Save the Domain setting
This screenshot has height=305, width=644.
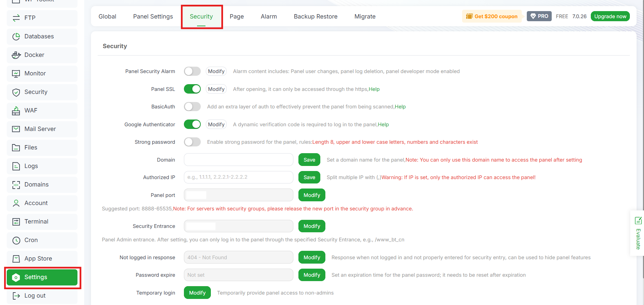(x=310, y=160)
